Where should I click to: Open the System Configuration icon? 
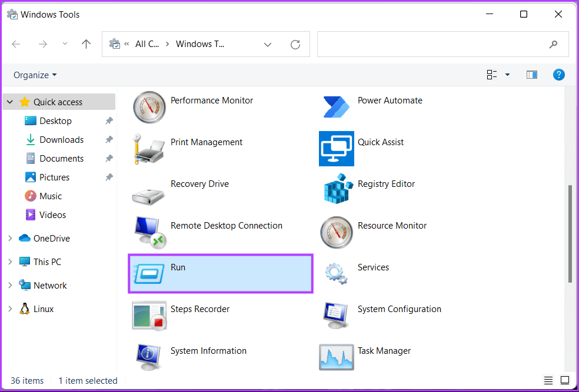(336, 316)
